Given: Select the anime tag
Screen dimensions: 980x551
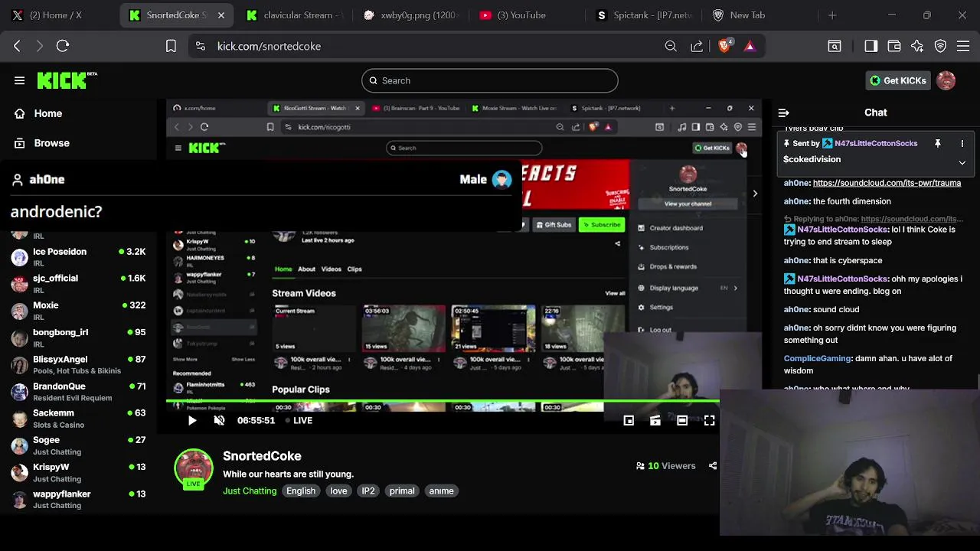Looking at the screenshot, I should point(442,491).
